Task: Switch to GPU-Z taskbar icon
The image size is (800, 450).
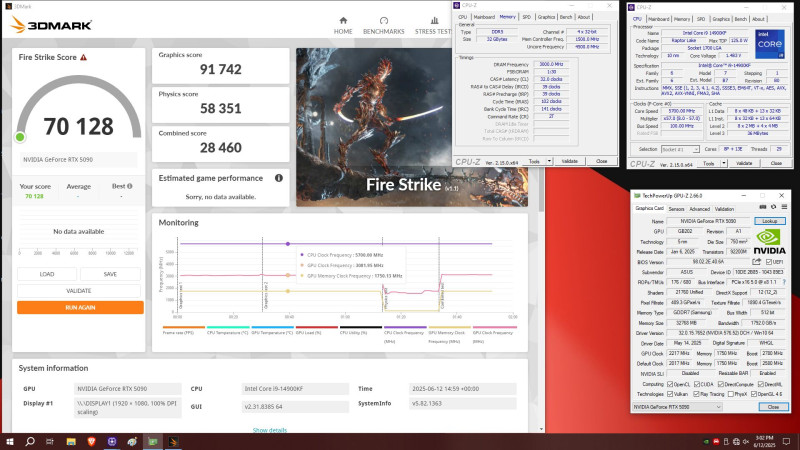Action: [153, 441]
